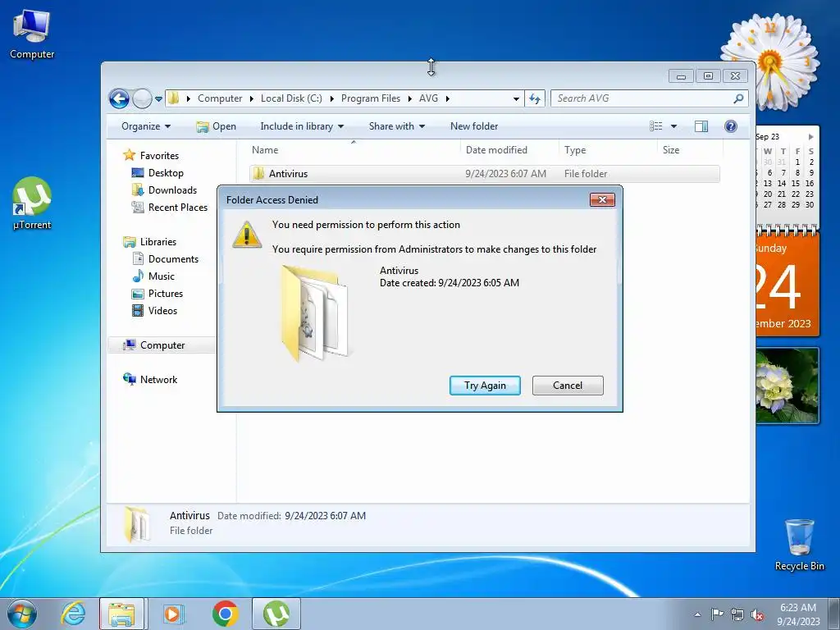Click the Computer breadcrumb in the address bar
Image resolution: width=840 pixels, height=630 pixels.
220,98
